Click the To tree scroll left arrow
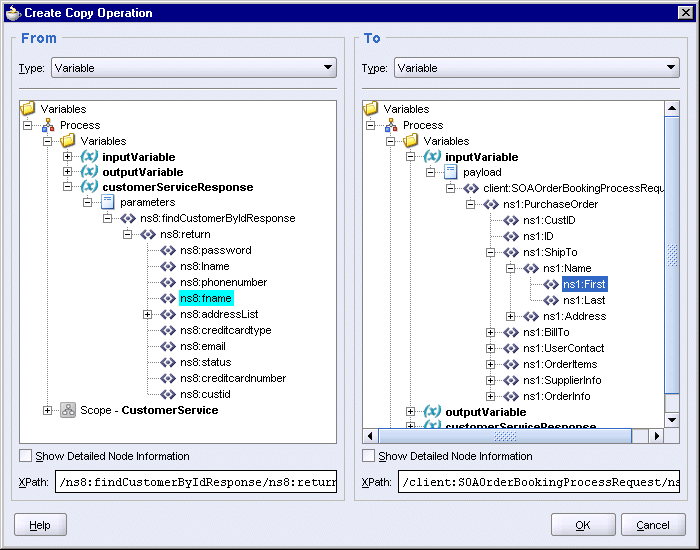The height and width of the screenshot is (550, 700). pyautogui.click(x=370, y=436)
